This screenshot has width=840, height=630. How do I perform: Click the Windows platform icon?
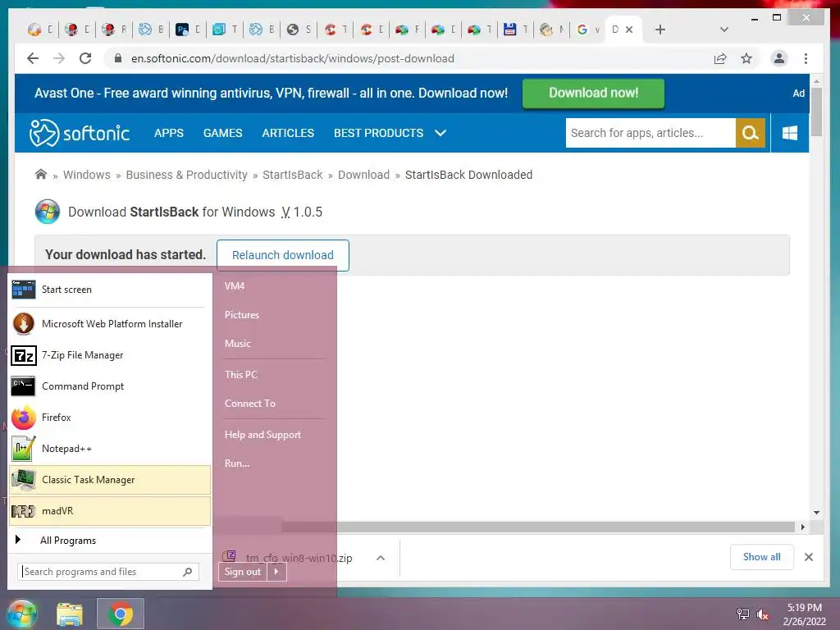click(790, 133)
